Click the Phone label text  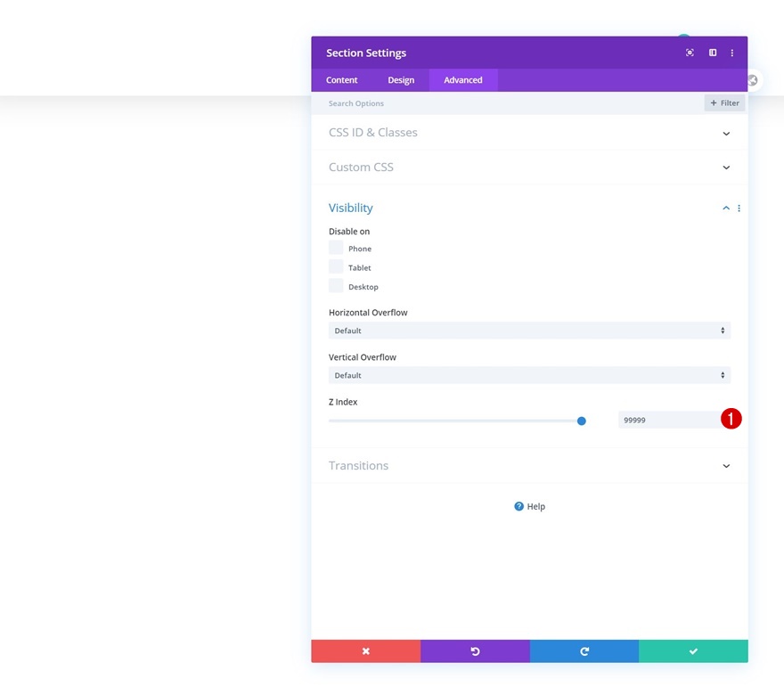360,249
